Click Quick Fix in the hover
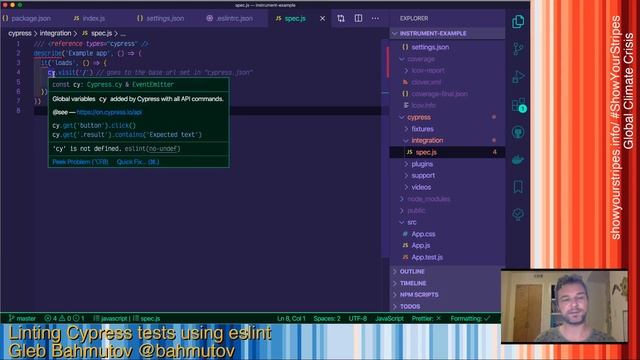The height and width of the screenshot is (360, 640). (138, 162)
